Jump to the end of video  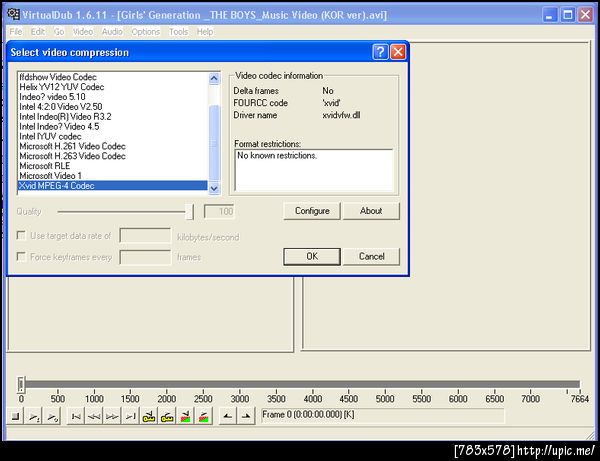130,416
